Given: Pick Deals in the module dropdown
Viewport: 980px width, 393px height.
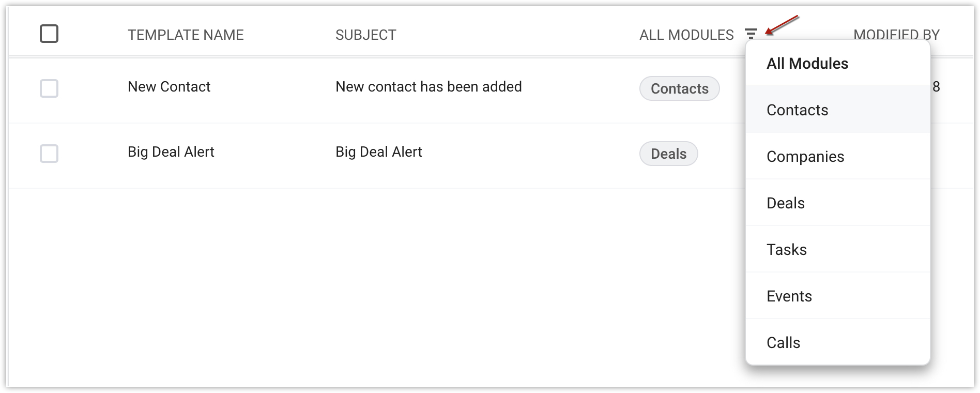Looking at the screenshot, I should point(786,203).
